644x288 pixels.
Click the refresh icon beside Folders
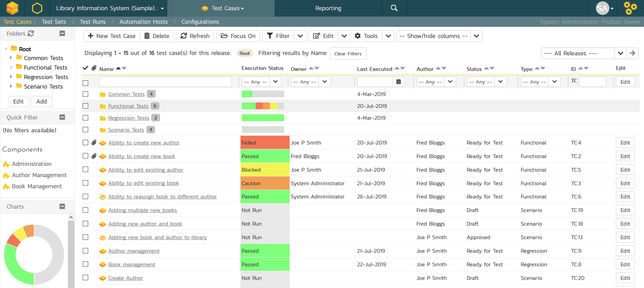[31, 33]
